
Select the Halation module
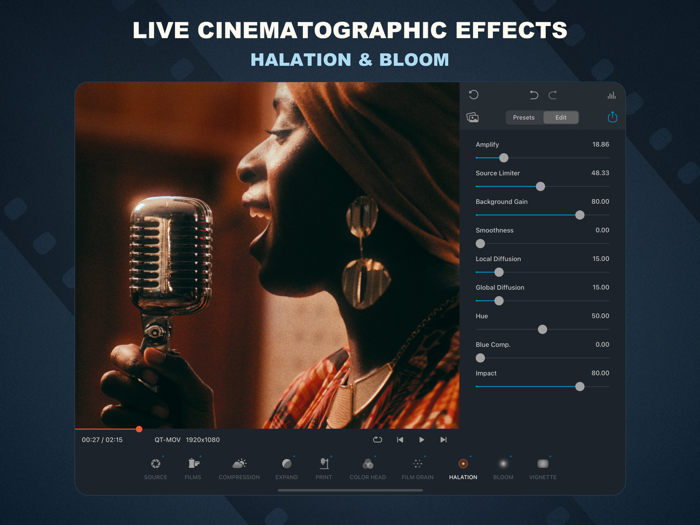pyautogui.click(x=463, y=468)
